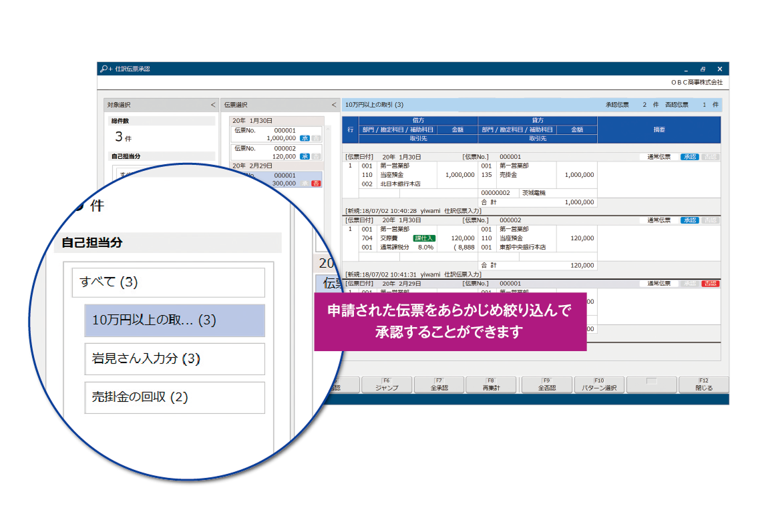Toggle 承 badge on the 1,000,000 voucher card

point(305,138)
